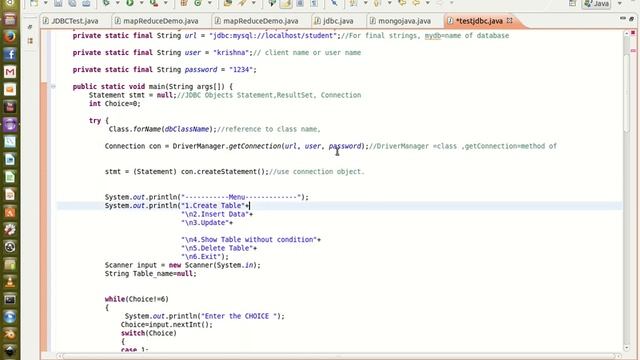Click the scroll up arrow of the editor
The width and height of the screenshot is (640, 360).
(627, 34)
